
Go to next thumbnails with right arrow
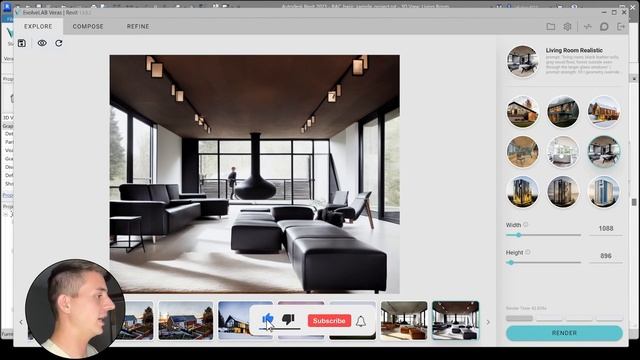click(x=488, y=322)
